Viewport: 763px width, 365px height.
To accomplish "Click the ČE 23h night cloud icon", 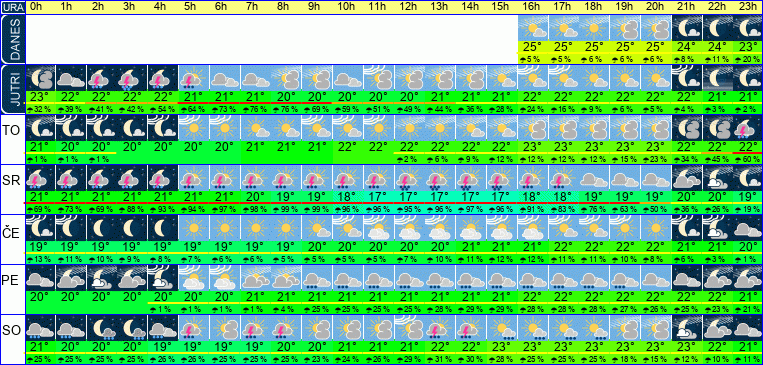I will tap(749, 228).
